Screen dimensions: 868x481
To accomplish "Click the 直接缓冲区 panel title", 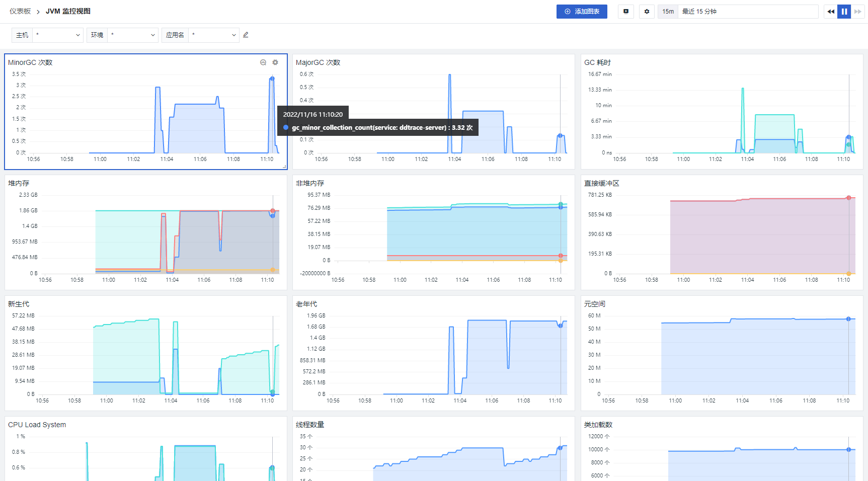I will click(602, 183).
